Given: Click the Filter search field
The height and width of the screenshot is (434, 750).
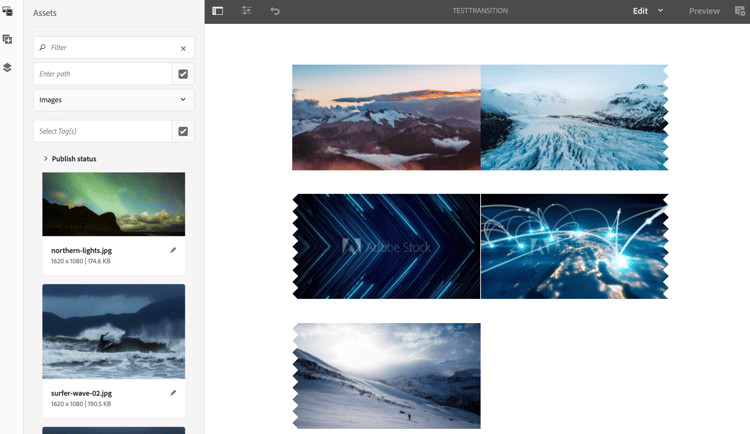Looking at the screenshot, I should coord(114,47).
